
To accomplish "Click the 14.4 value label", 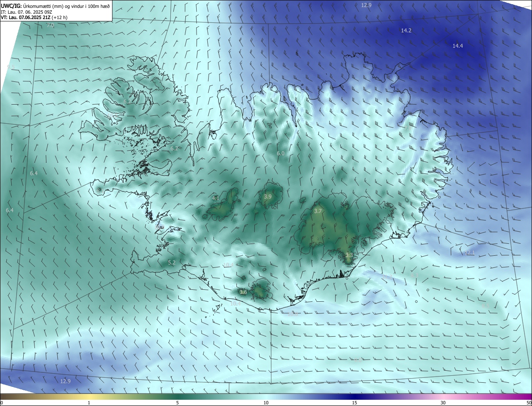I will coord(458,46).
